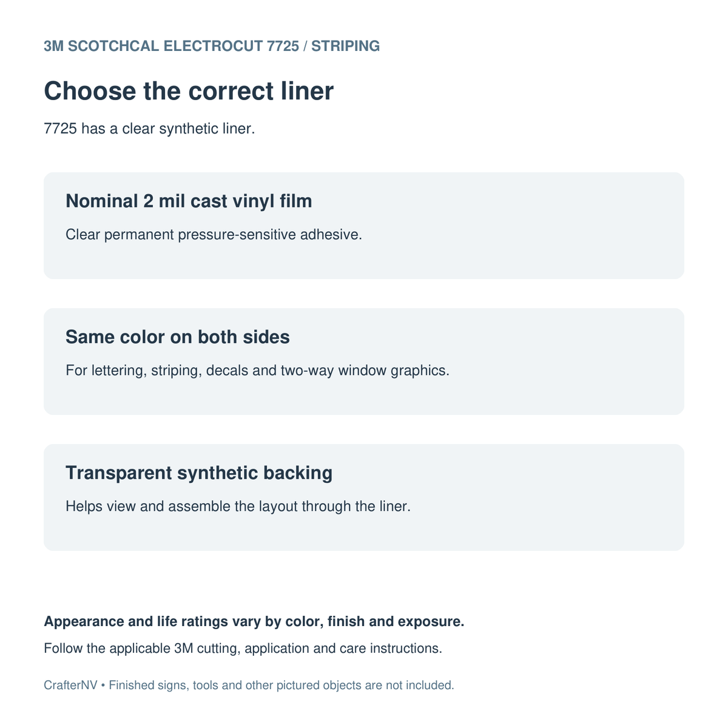Click the 'Choose the correct liner' heading
This screenshot has height=728, width=728.
(x=189, y=91)
